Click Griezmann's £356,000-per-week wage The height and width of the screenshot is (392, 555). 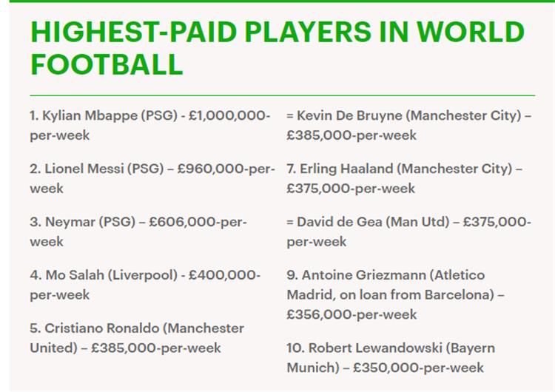(x=351, y=314)
